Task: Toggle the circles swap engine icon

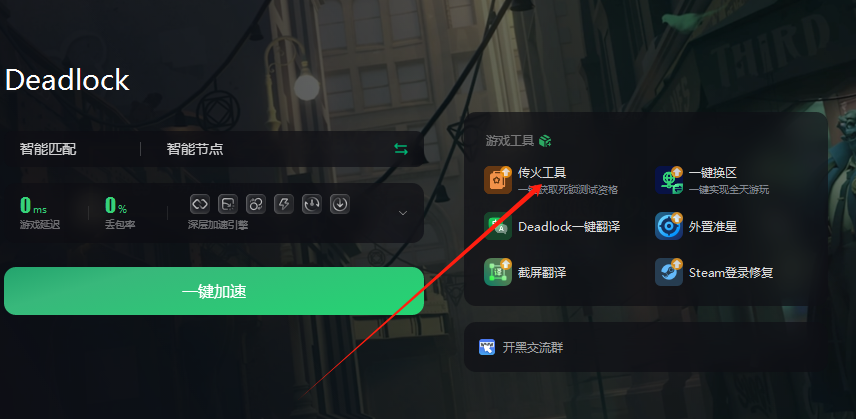Action: [x=255, y=204]
